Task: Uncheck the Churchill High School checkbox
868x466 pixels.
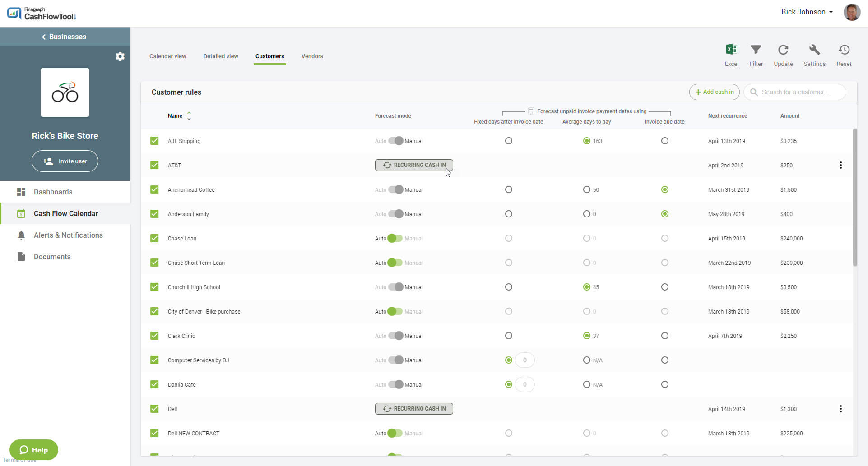Action: (154, 287)
